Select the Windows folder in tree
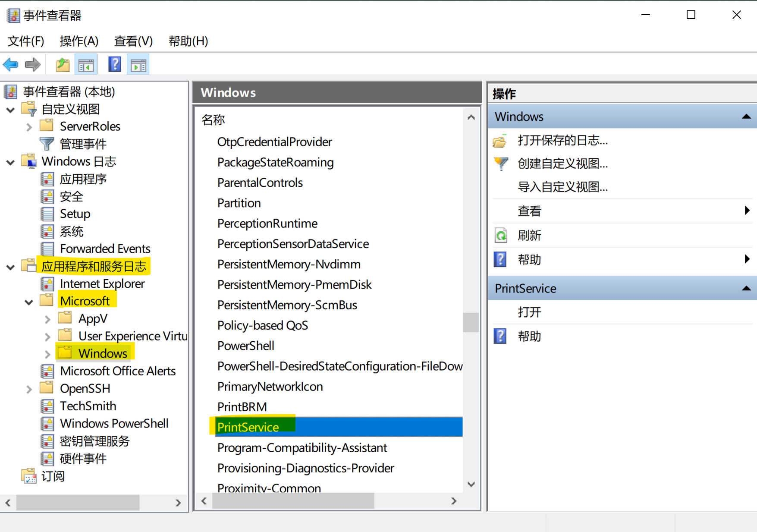757x532 pixels. tap(103, 353)
